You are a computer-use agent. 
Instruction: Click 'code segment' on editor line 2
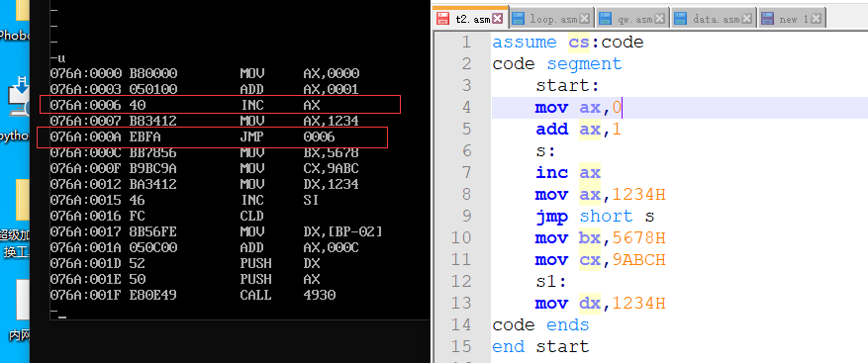[x=557, y=63]
